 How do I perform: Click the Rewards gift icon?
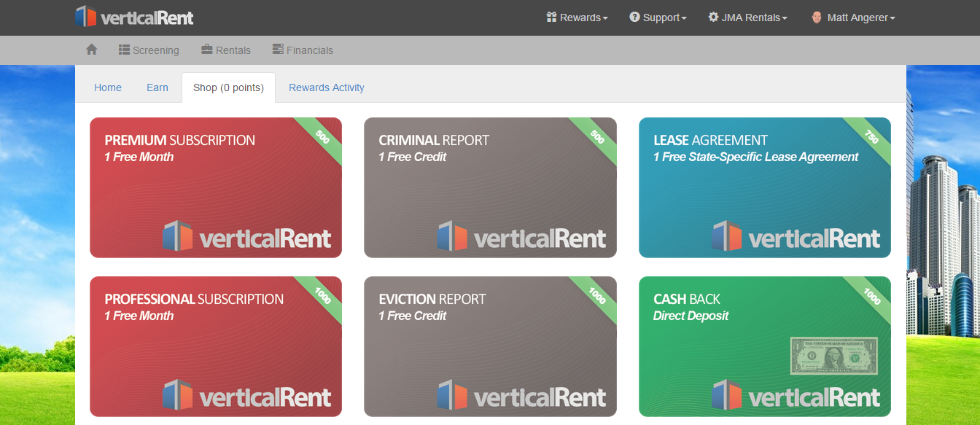(551, 17)
